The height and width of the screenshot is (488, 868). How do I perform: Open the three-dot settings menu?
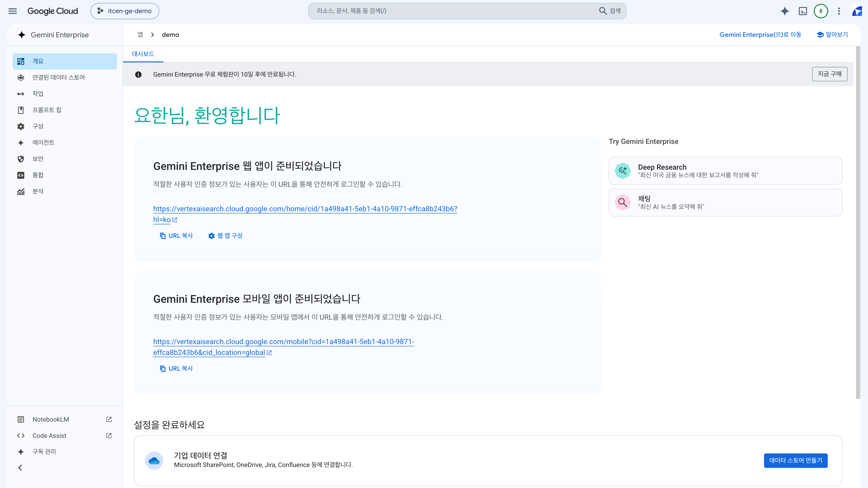point(839,11)
